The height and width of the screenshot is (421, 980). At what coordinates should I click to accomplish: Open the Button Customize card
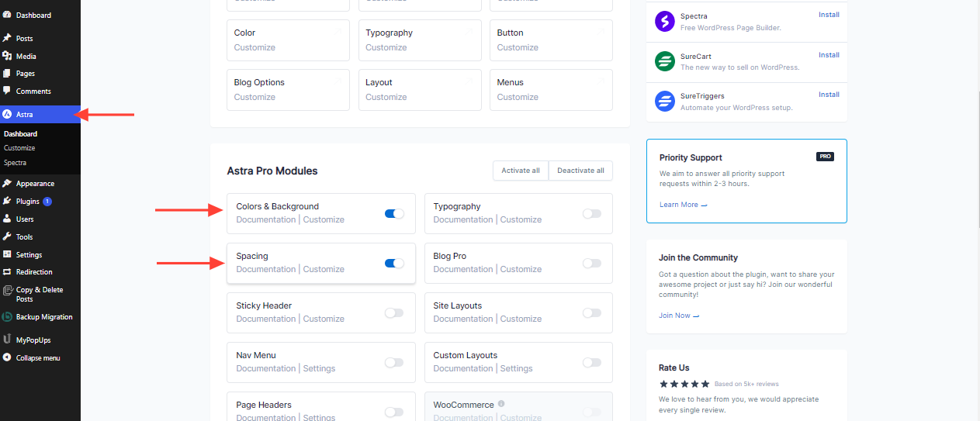click(x=551, y=40)
